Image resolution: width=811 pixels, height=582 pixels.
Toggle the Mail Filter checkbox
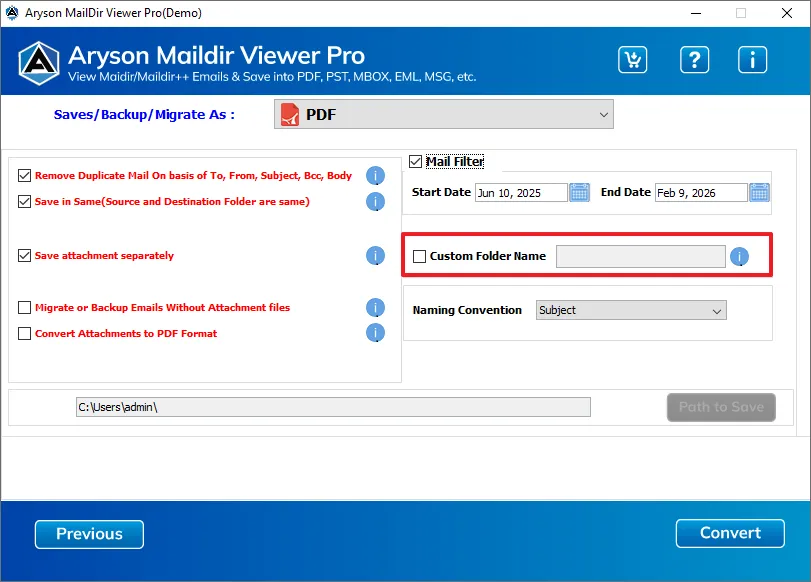[x=415, y=161]
